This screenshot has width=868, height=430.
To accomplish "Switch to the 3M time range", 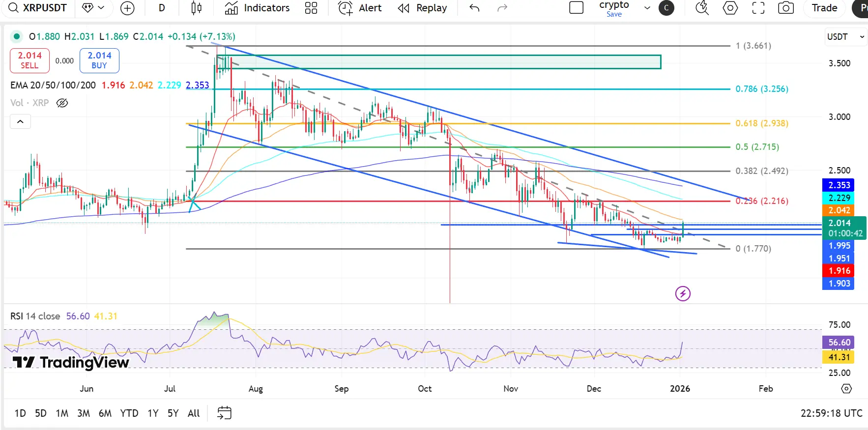I will (x=84, y=413).
